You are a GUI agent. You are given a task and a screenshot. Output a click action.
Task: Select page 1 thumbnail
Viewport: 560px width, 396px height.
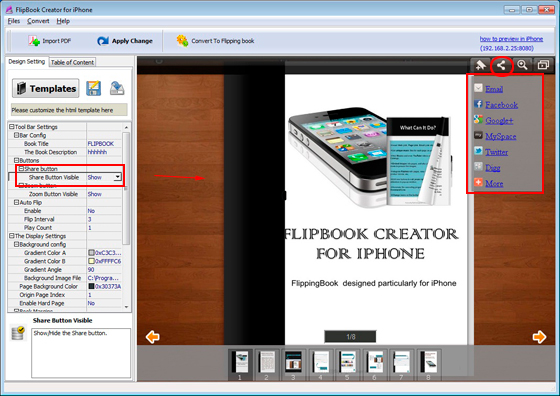click(x=240, y=364)
